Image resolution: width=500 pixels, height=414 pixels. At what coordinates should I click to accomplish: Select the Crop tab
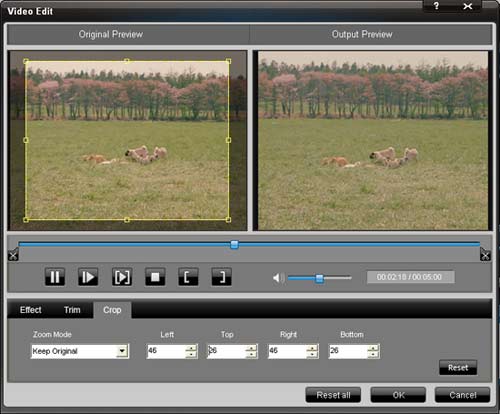point(112,310)
